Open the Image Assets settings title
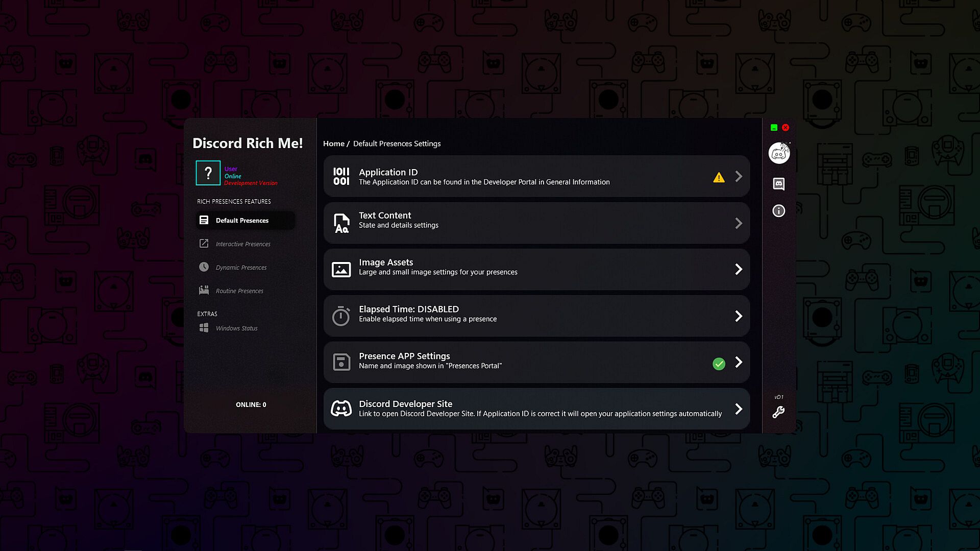Image resolution: width=980 pixels, height=551 pixels. [x=386, y=262]
